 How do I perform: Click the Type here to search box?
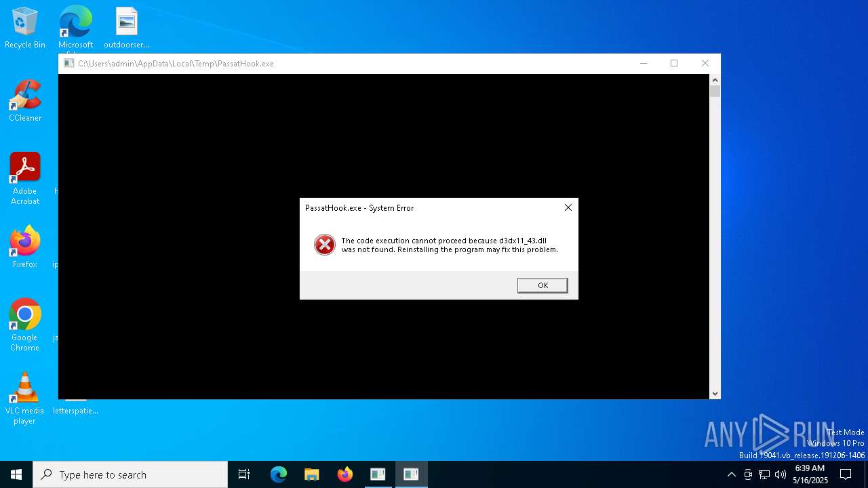point(130,474)
